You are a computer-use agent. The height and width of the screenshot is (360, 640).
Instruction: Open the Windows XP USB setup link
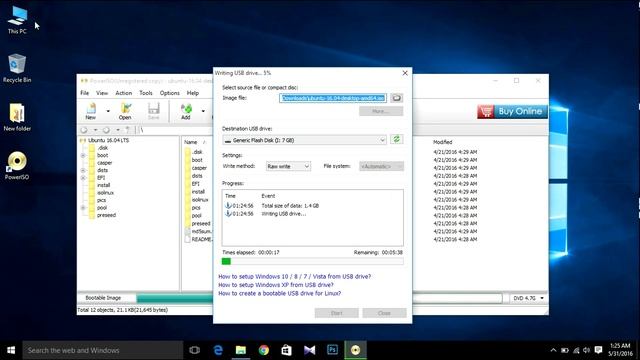(x=276, y=285)
